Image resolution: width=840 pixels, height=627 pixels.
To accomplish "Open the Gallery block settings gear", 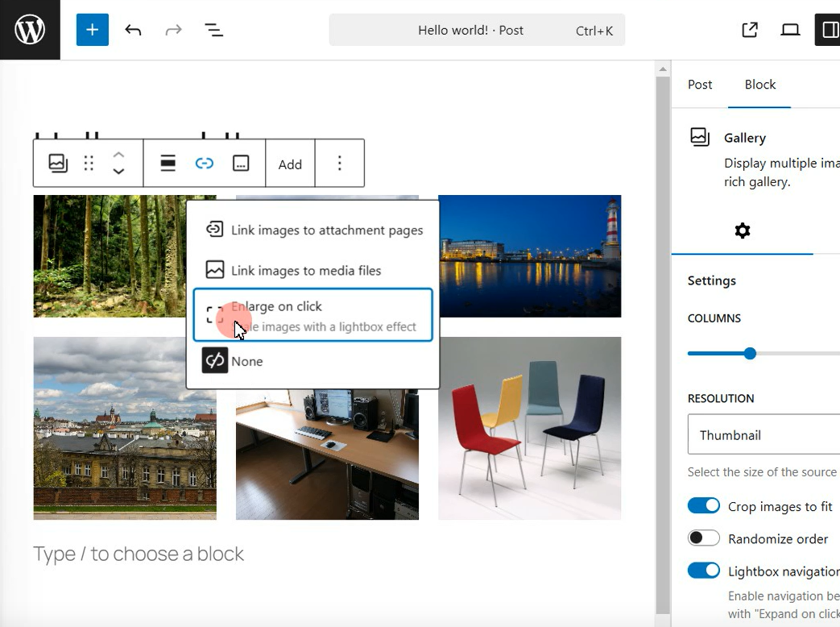I will [x=742, y=230].
